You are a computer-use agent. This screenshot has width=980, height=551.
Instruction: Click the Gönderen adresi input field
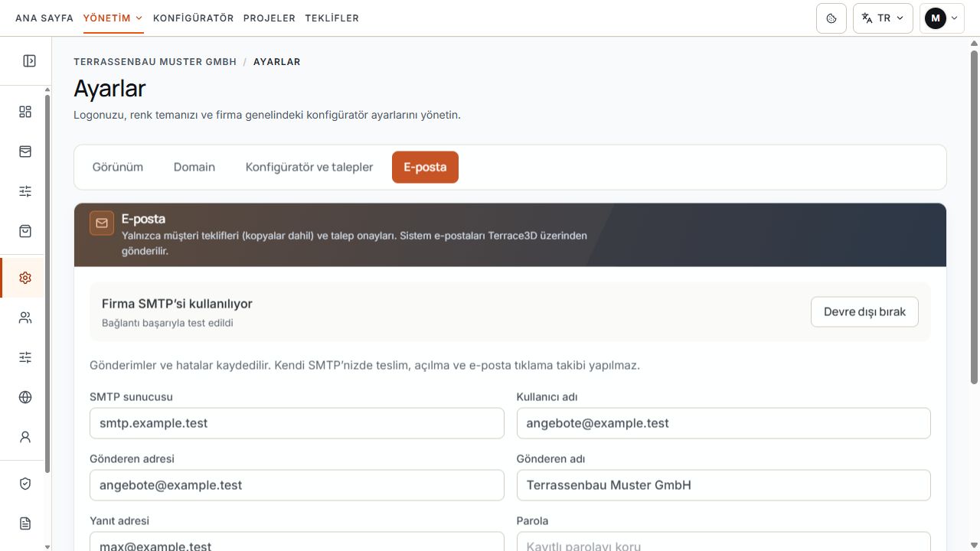point(297,485)
